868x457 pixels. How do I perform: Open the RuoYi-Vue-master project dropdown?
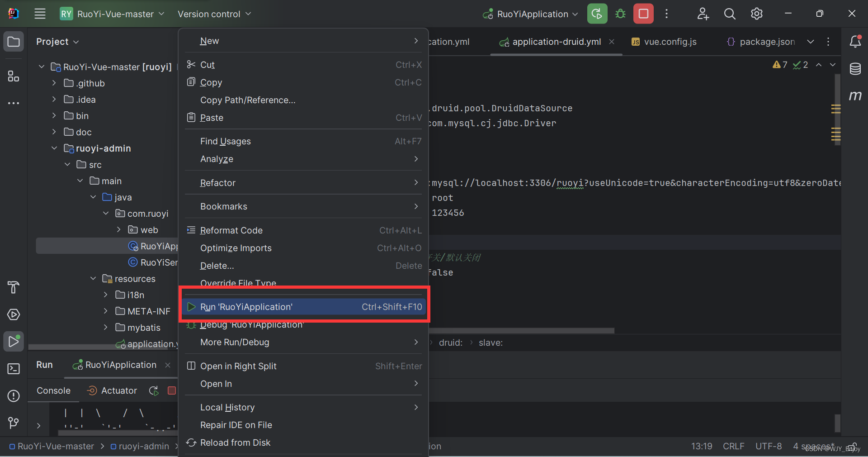112,14
